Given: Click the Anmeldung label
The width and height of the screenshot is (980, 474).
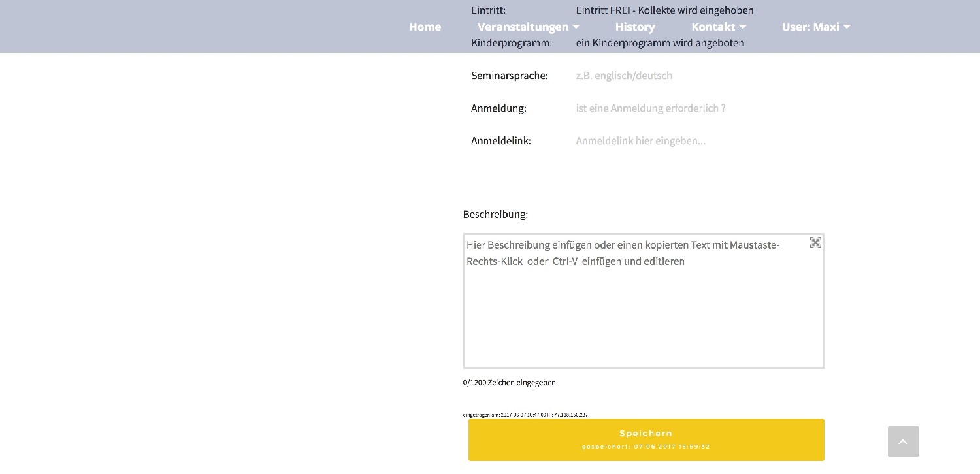Looking at the screenshot, I should pos(498,108).
